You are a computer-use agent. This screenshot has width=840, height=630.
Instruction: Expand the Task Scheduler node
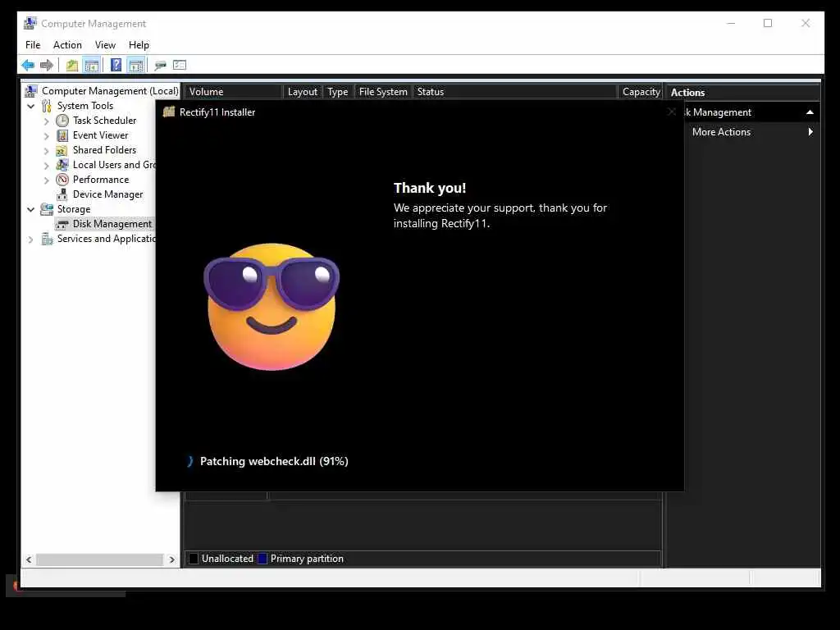tap(47, 121)
